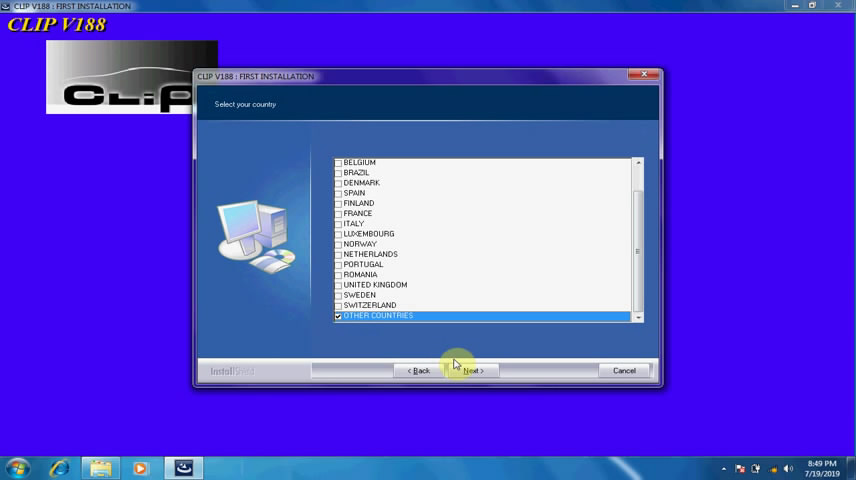856x480 pixels.
Task: Enable the SPAIN checkbox
Action: [338, 193]
